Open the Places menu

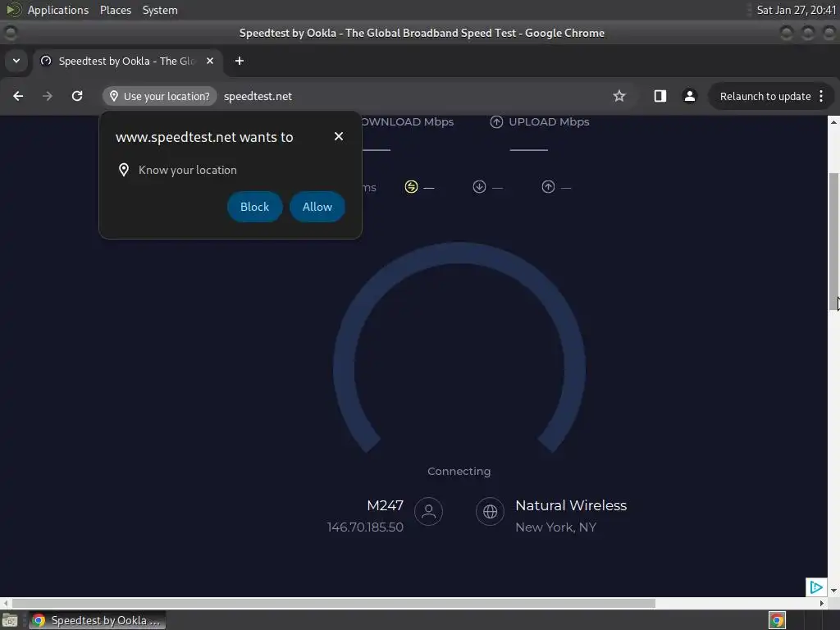[x=115, y=10]
